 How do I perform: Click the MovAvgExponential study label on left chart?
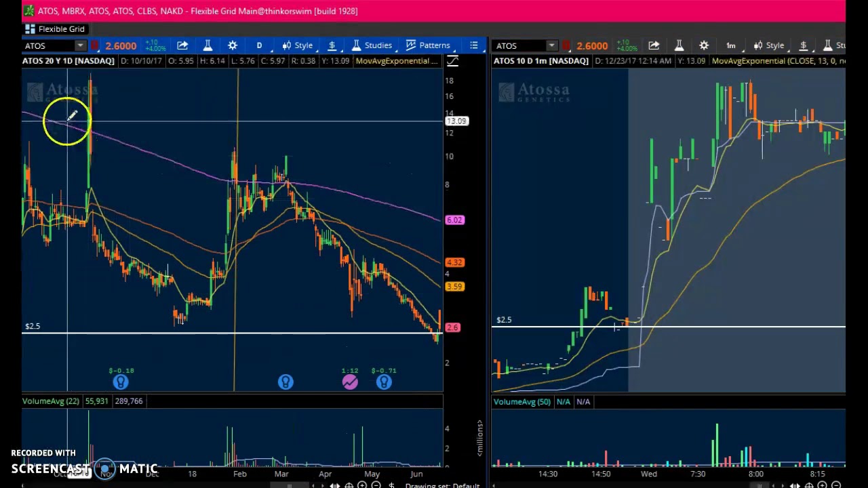point(396,61)
